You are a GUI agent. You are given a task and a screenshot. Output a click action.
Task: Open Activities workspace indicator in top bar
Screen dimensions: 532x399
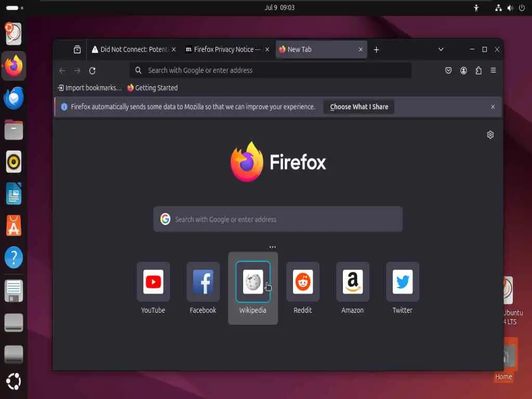click(x=15, y=8)
